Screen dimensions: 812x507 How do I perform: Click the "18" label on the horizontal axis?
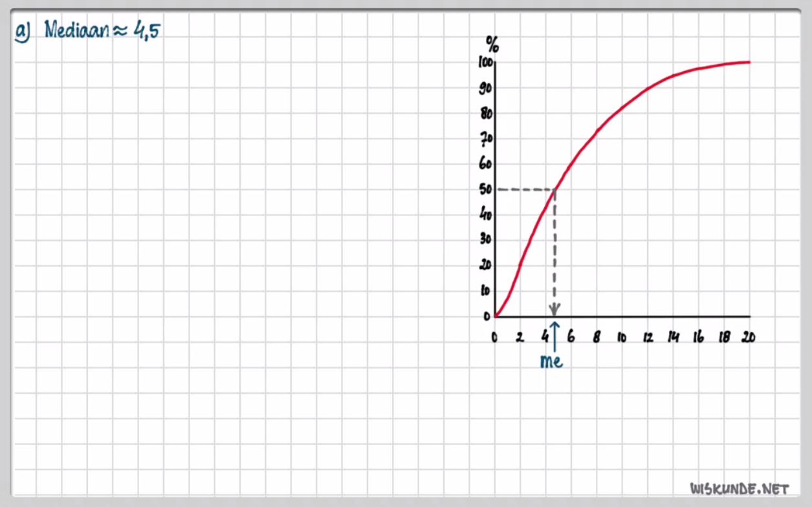coord(723,337)
